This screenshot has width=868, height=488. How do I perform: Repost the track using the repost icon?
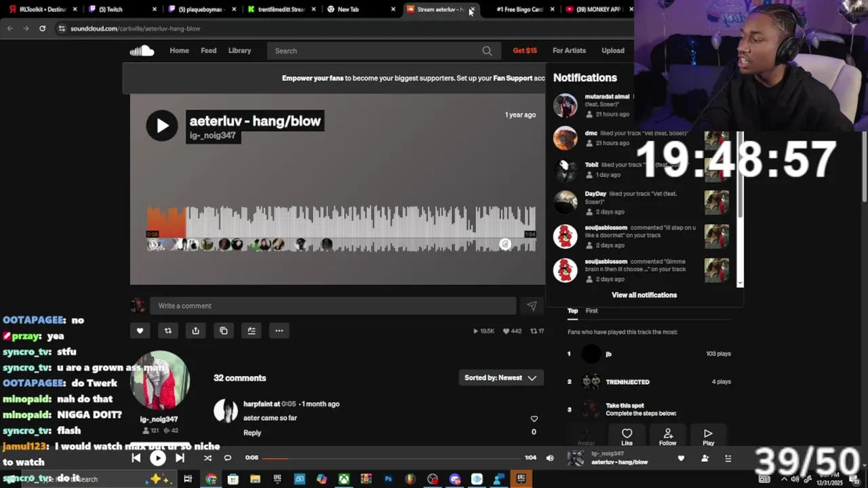click(x=168, y=331)
